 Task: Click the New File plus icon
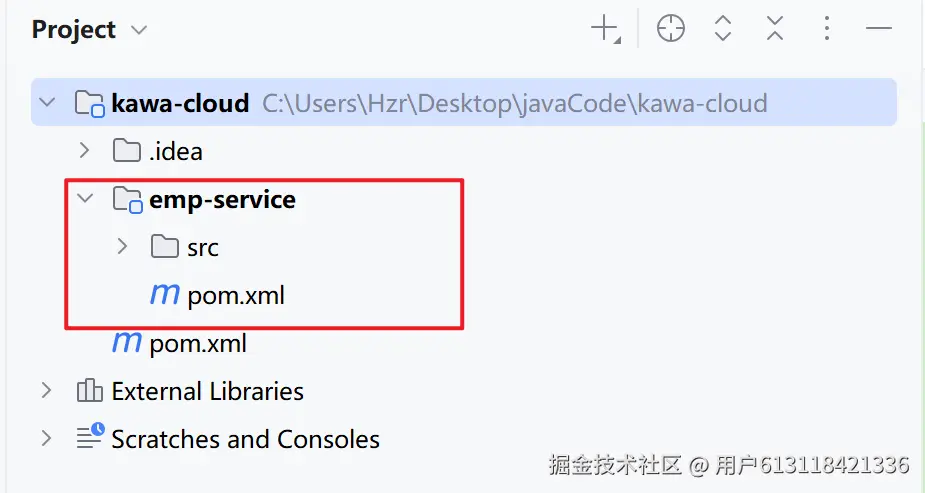pyautogui.click(x=605, y=29)
